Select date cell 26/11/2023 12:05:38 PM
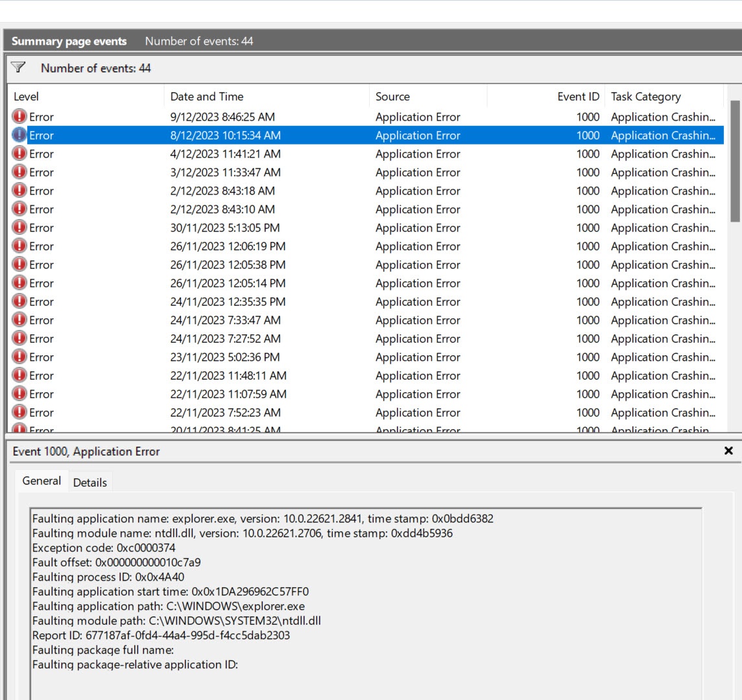The image size is (742, 700). coord(228,264)
